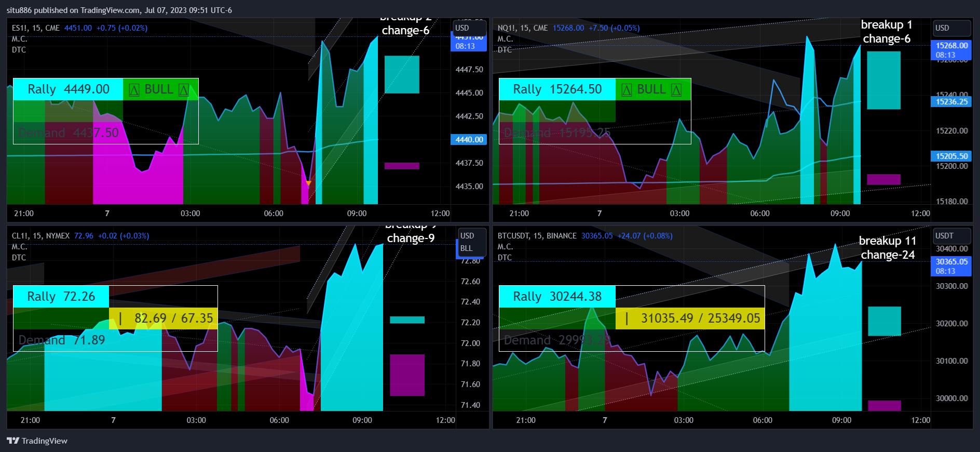Screen dimensions: 980x452
Task: Click the purple box in CL1! chart
Action: (x=407, y=375)
